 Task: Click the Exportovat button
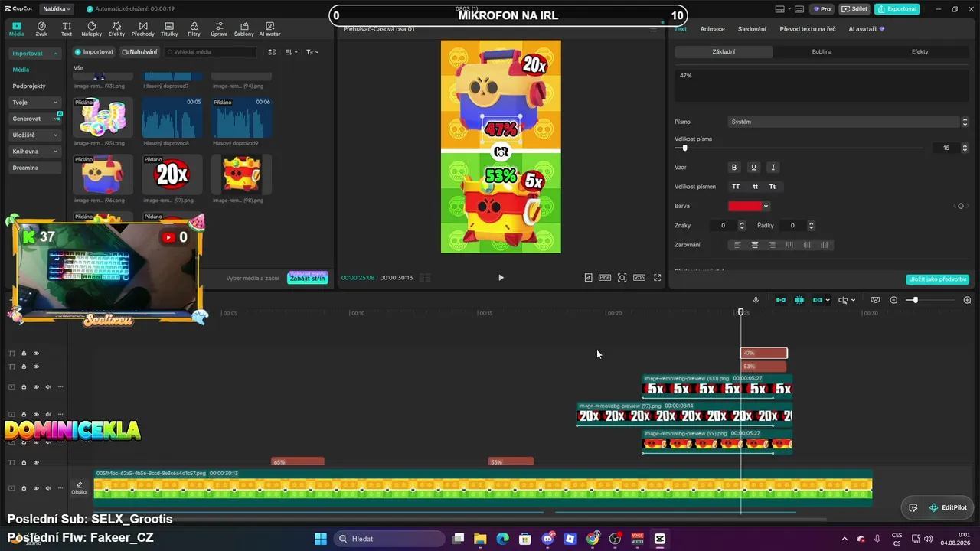pyautogui.click(x=897, y=9)
